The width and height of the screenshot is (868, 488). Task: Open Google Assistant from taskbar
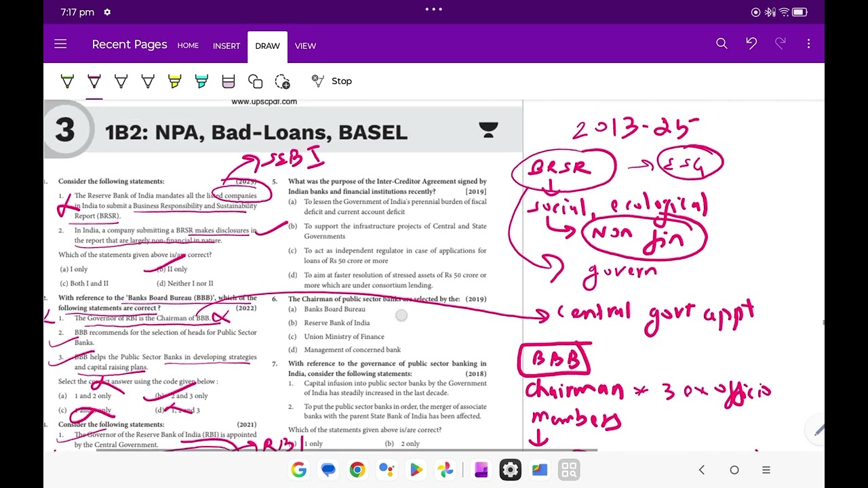[387, 470]
